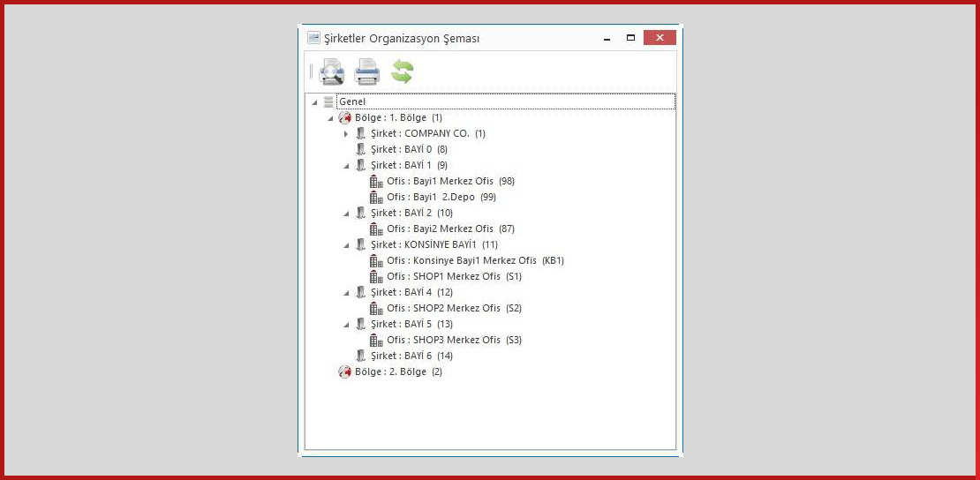The height and width of the screenshot is (480, 980).
Task: Click the toolbar grip handle
Action: pyautogui.click(x=312, y=71)
